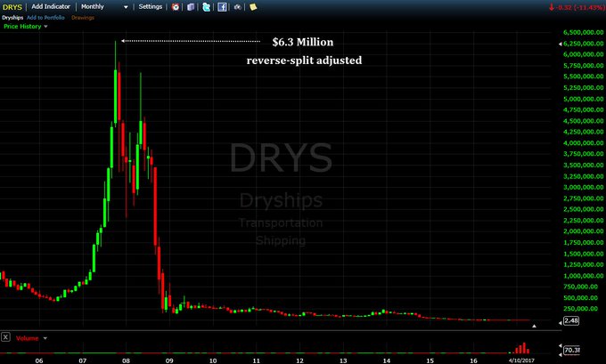Expand the Volume indicator dropdown arrow
The image size is (606, 364).
pos(45,338)
